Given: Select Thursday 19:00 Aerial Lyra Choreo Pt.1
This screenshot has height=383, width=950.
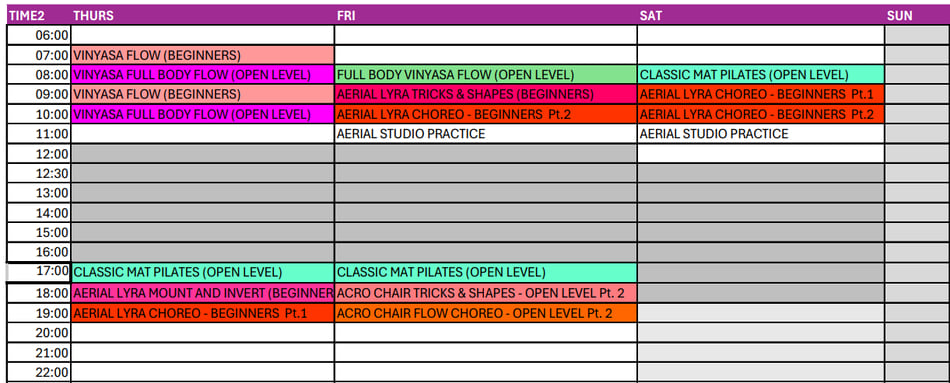Looking at the screenshot, I should coord(202,313).
